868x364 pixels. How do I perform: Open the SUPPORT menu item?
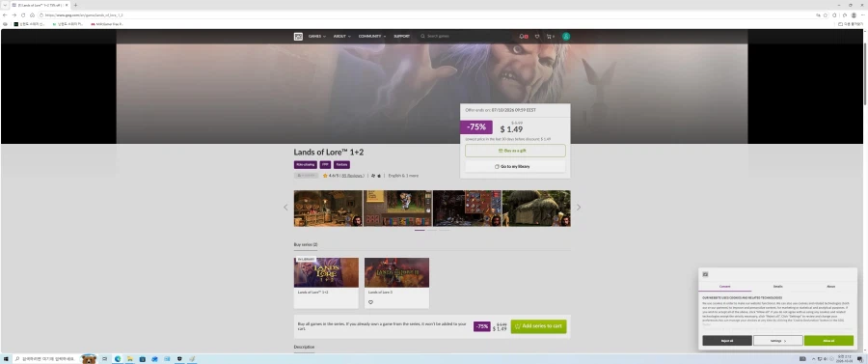[x=401, y=37]
